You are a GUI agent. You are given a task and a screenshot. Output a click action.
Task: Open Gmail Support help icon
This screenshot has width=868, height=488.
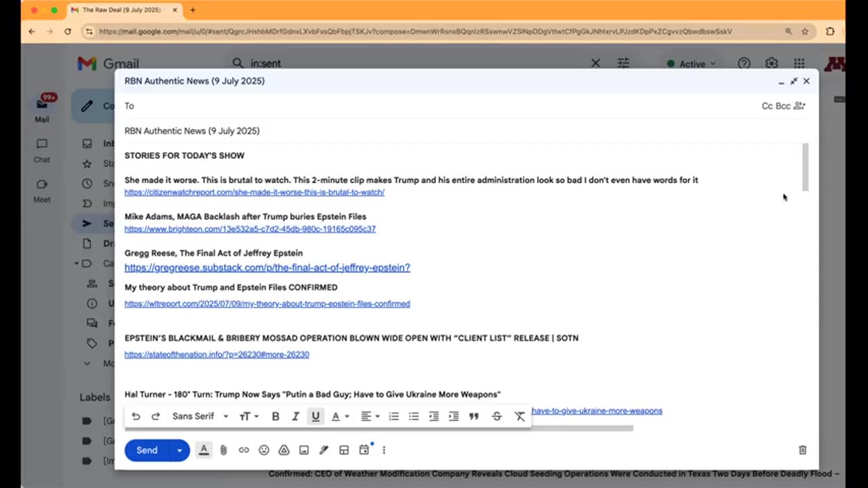[x=744, y=64]
